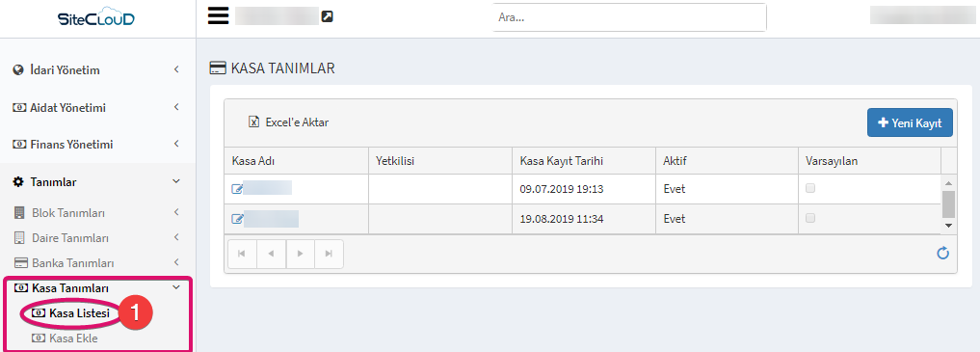Click the refresh icon below the table
Screen dimensions: 980x352
(942, 254)
